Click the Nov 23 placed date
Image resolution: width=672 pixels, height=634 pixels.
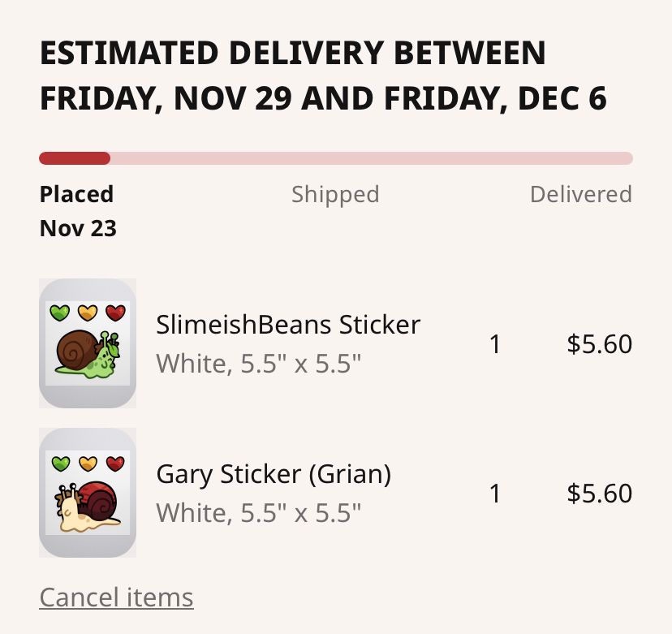[78, 228]
